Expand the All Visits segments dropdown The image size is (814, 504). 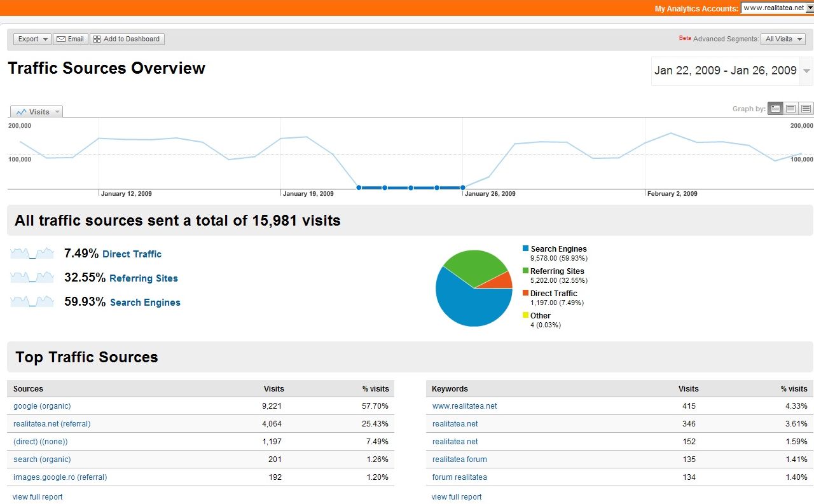click(x=783, y=39)
